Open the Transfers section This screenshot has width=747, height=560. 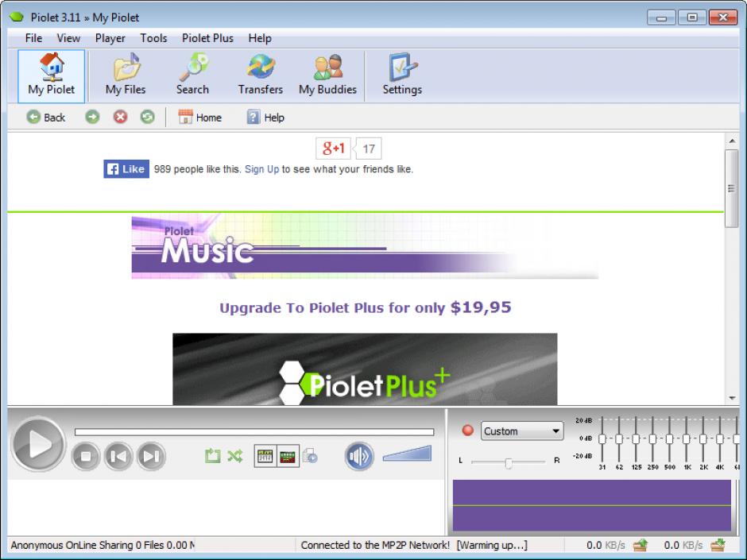coord(260,75)
